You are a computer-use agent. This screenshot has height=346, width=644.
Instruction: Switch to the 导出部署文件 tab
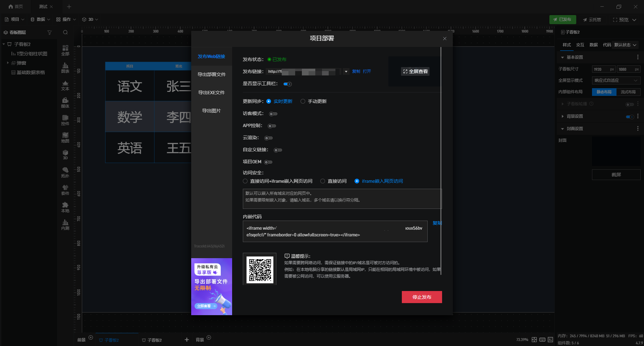(211, 74)
